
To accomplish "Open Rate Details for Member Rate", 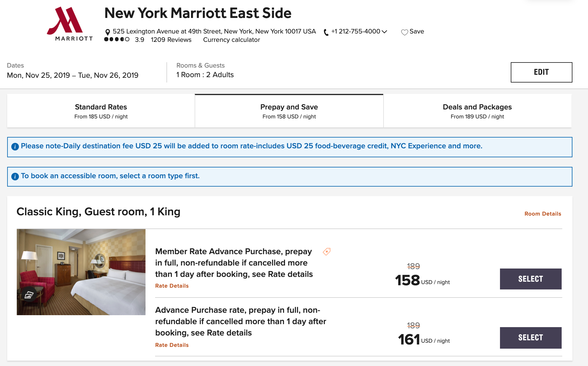I will click(172, 286).
